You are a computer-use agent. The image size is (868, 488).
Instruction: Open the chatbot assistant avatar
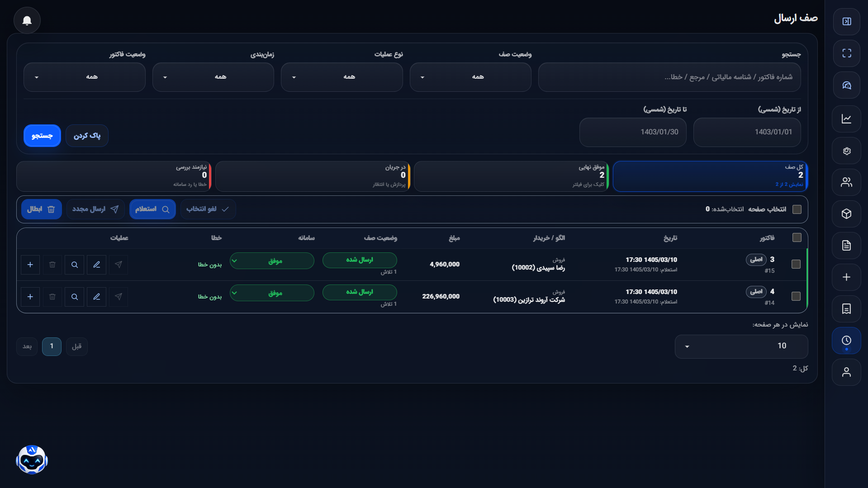tap(32, 460)
